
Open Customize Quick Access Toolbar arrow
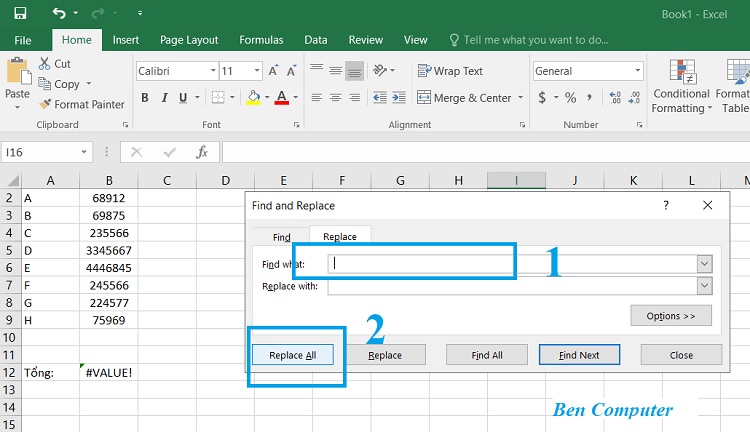tap(140, 13)
